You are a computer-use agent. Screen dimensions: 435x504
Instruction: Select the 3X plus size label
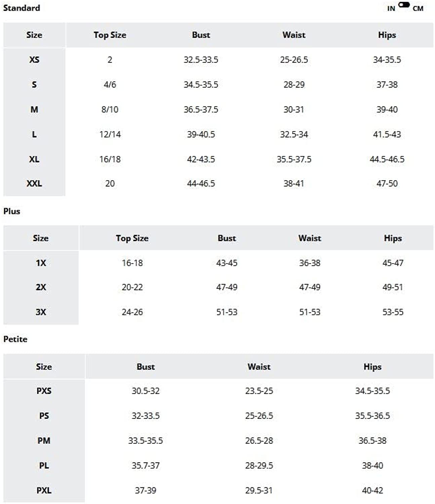(x=41, y=312)
